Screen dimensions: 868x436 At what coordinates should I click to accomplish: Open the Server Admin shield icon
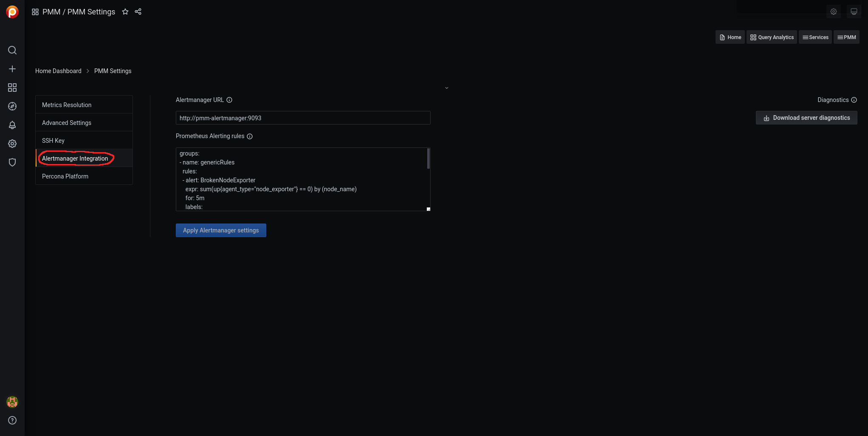[x=12, y=162]
